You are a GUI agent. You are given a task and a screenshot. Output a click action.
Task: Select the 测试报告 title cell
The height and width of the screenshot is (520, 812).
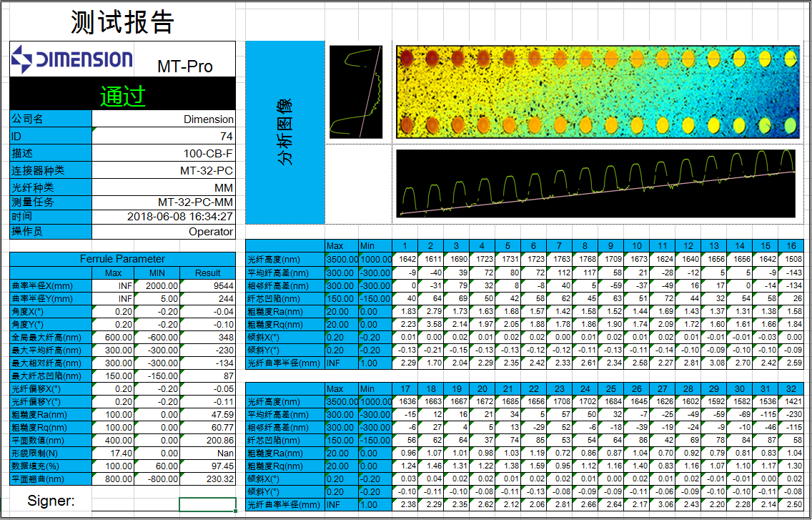tap(122, 22)
